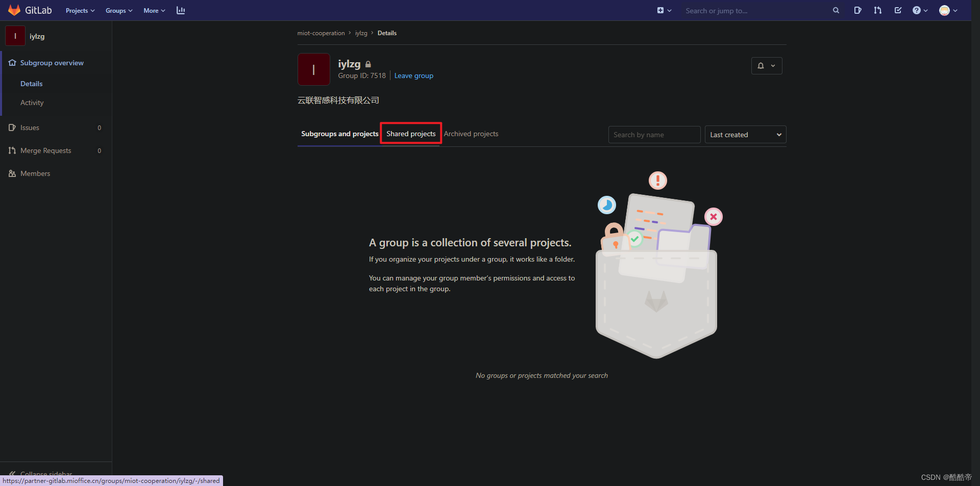Screen dimensions: 980x486
Task: Open the user avatar menu
Action: [948, 11]
